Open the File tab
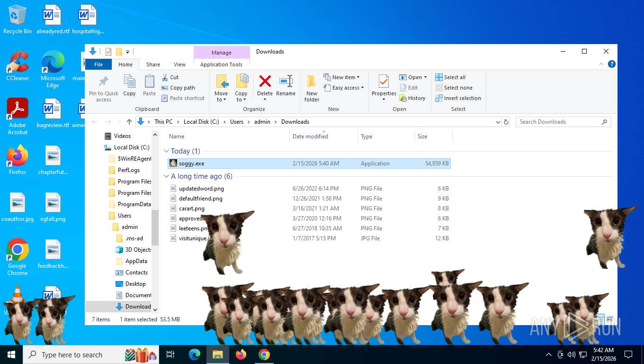644x364 pixels. coord(98,64)
